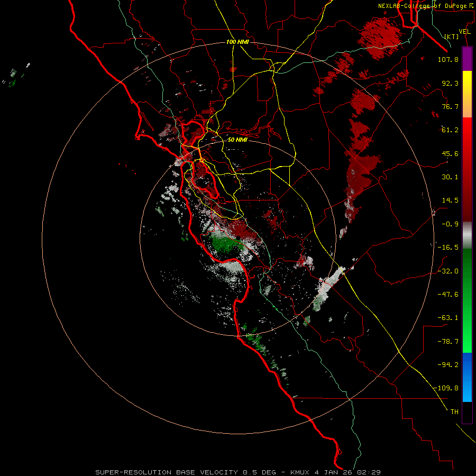The width and height of the screenshot is (476, 476).
Task: Click the [KT] units label
Action: pyautogui.click(x=452, y=36)
